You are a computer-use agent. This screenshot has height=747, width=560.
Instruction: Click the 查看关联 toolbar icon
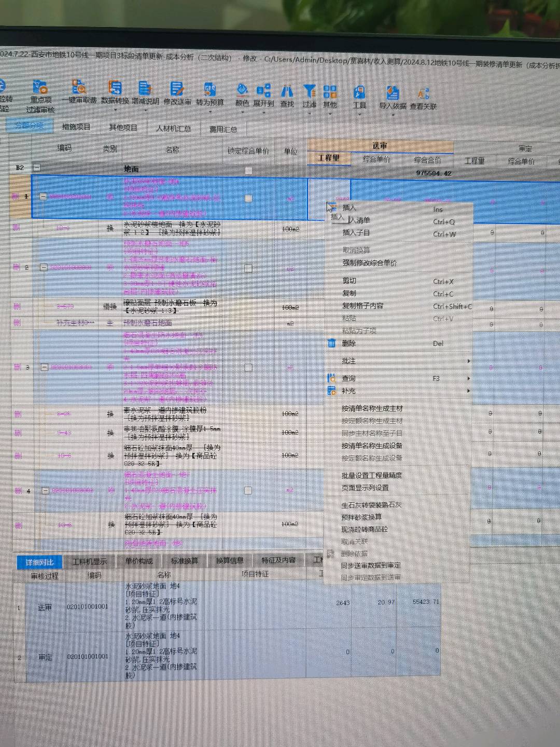click(x=423, y=94)
